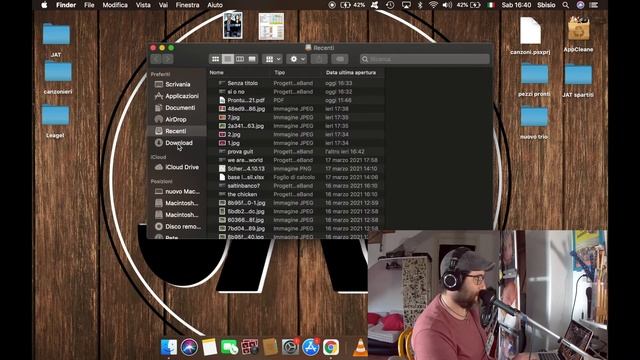
Task: Click the Spotlight search icon in menu bar
Action: (x=565, y=5)
